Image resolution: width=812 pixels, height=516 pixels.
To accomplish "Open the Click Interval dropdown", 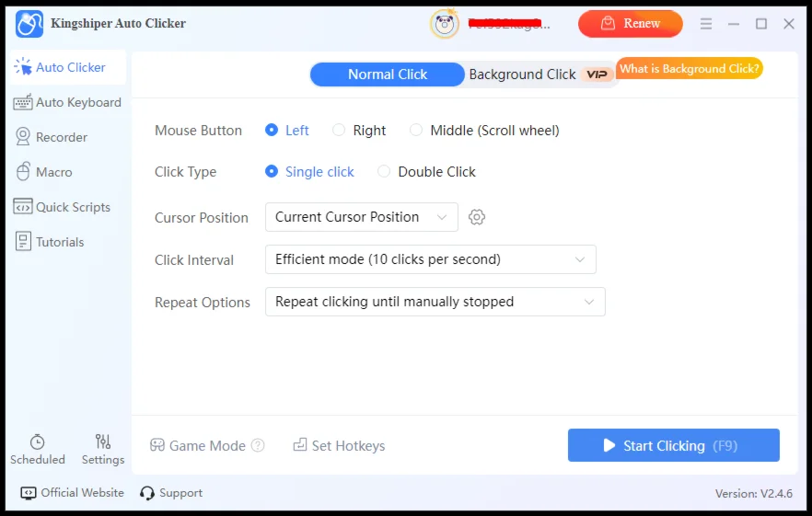I will coord(430,259).
